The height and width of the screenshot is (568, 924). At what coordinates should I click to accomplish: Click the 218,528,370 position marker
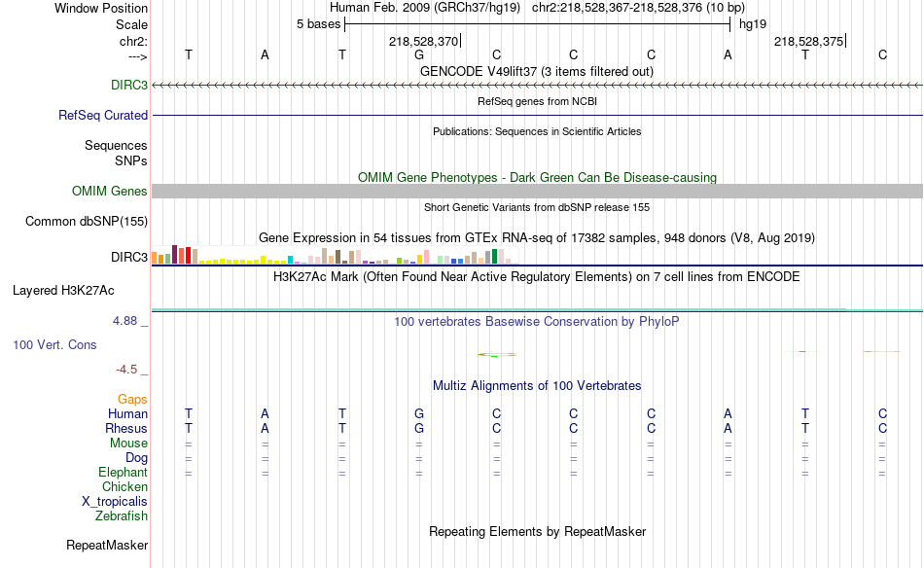pyautogui.click(x=423, y=41)
